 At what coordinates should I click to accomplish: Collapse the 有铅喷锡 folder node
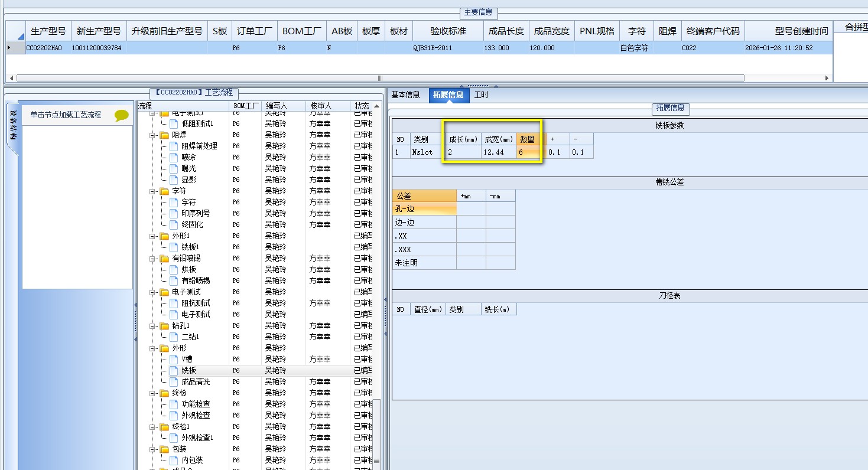(152, 259)
